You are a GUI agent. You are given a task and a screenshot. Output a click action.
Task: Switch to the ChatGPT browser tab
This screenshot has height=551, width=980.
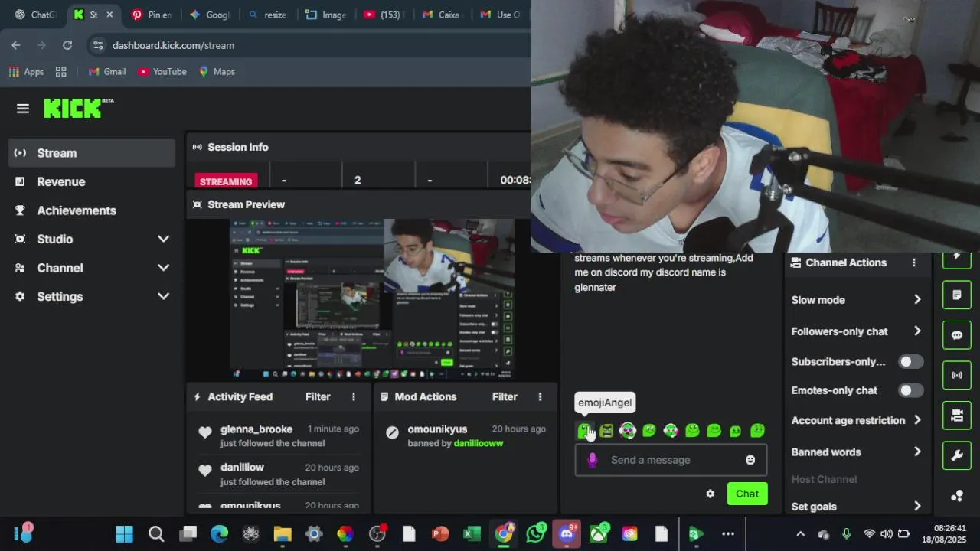click(x=35, y=15)
